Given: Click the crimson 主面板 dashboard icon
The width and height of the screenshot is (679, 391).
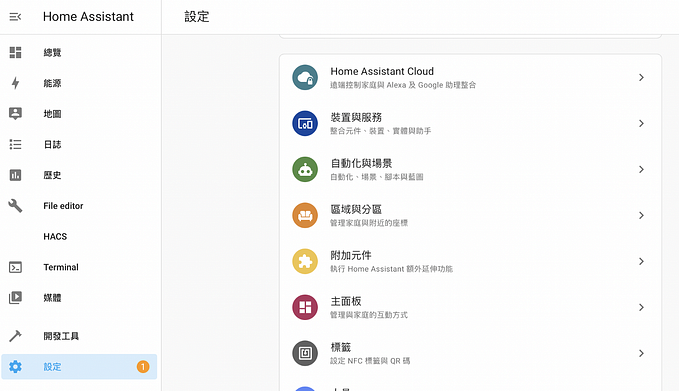Looking at the screenshot, I should pos(305,307).
